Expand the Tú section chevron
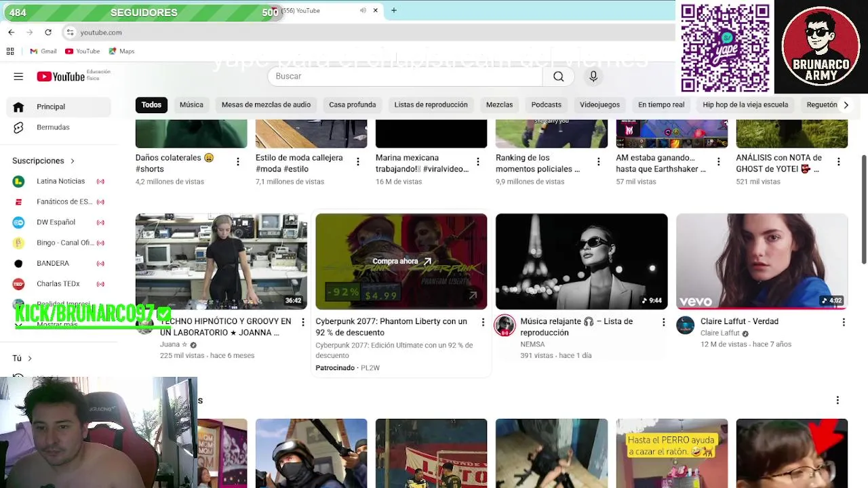The width and height of the screenshot is (868, 488). 30,359
